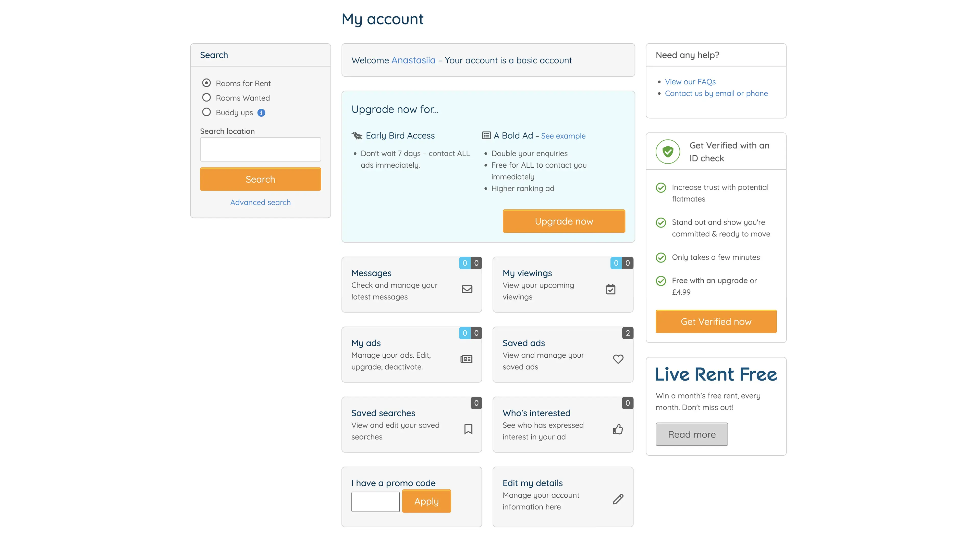Click the Who's interested thumbs-up icon
The height and width of the screenshot is (551, 980).
(x=618, y=429)
